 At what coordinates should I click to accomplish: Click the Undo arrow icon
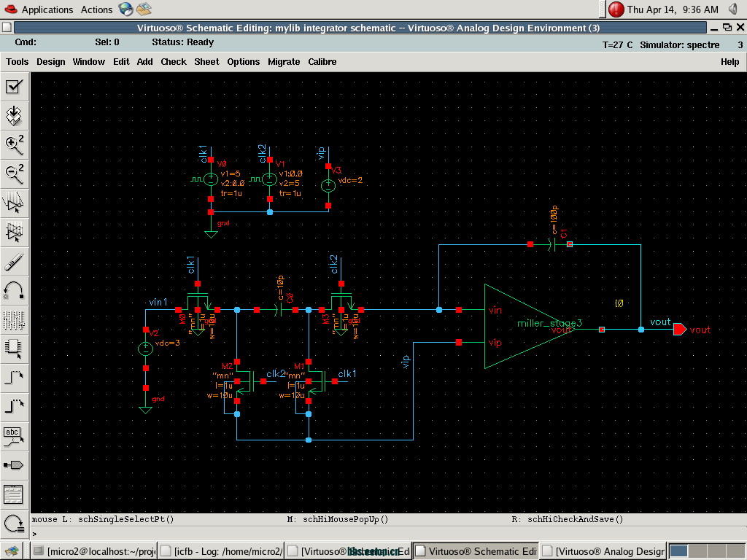point(15,290)
